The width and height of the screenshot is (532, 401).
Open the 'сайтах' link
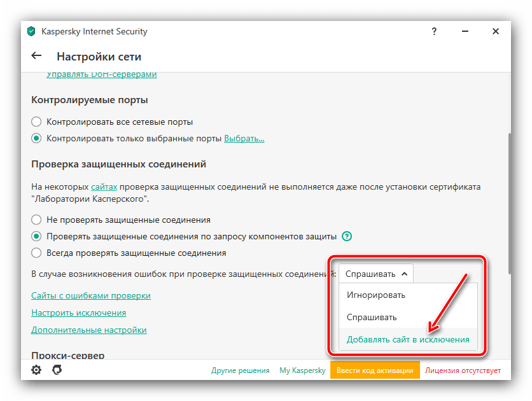click(x=104, y=187)
